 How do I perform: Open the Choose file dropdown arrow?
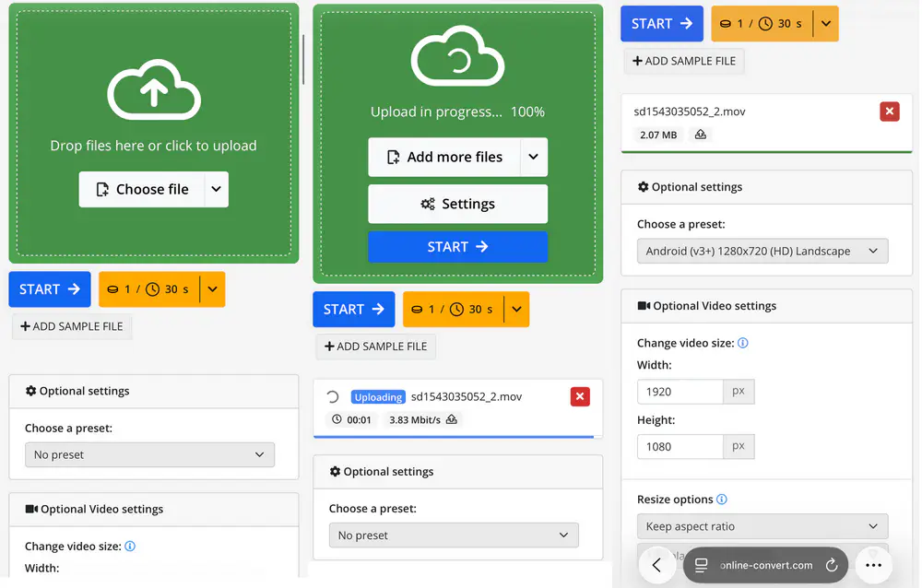(216, 189)
